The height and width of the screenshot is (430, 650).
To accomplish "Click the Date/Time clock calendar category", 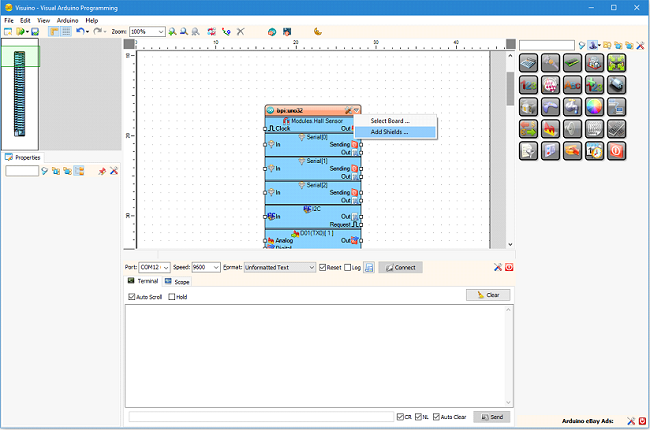I will click(x=594, y=151).
